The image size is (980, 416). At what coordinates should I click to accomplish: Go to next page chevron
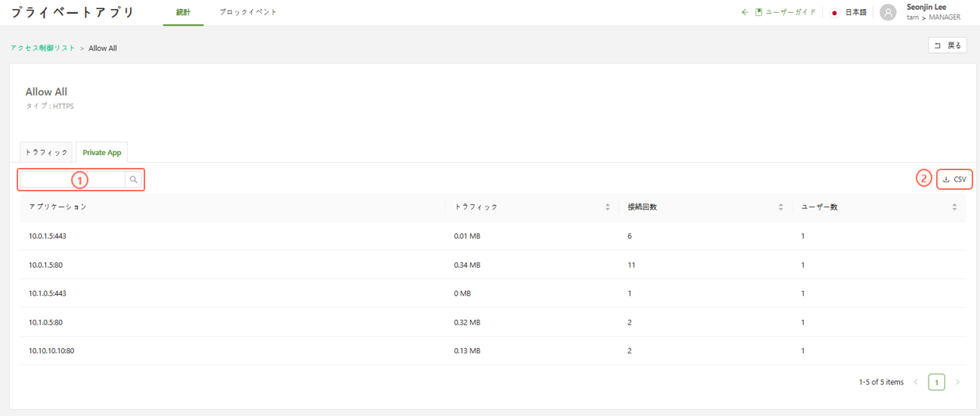click(x=957, y=383)
